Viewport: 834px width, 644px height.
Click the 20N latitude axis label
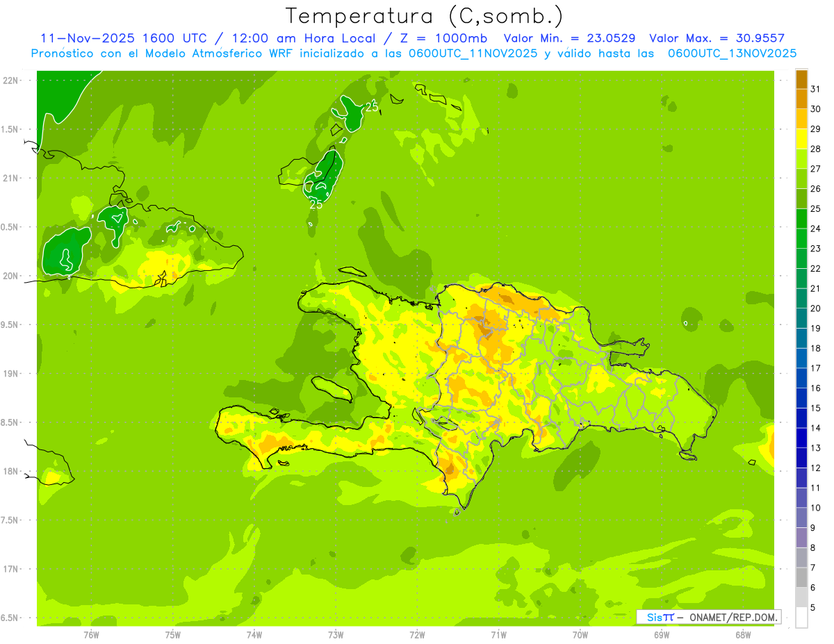pos(10,276)
